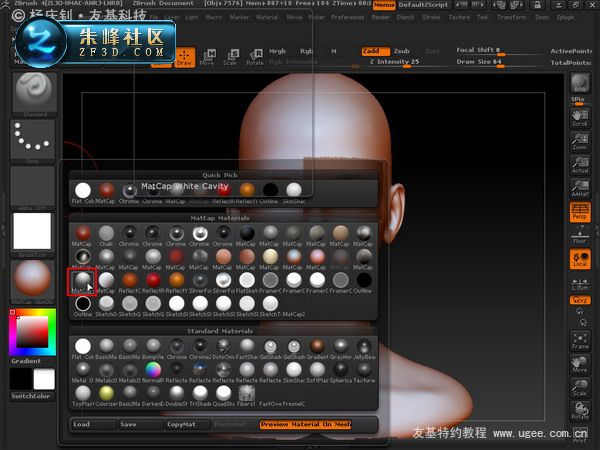Enable Mrgb painting mode
The image size is (600, 450).
277,51
